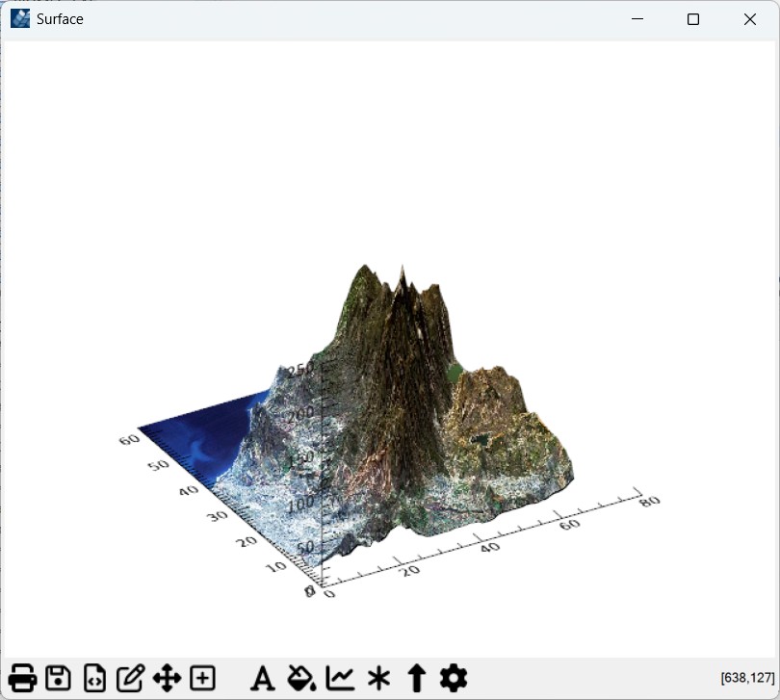Select the text annotation 'A' tool

(x=262, y=678)
